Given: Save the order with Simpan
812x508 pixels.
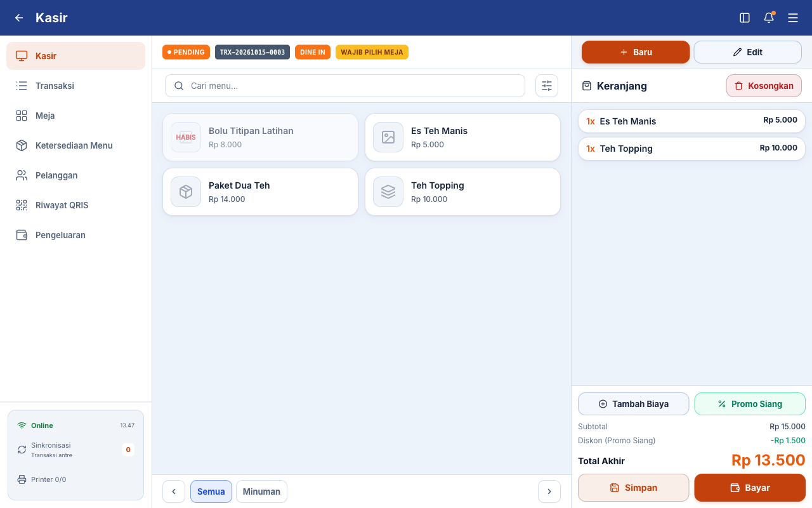Looking at the screenshot, I should [x=633, y=488].
